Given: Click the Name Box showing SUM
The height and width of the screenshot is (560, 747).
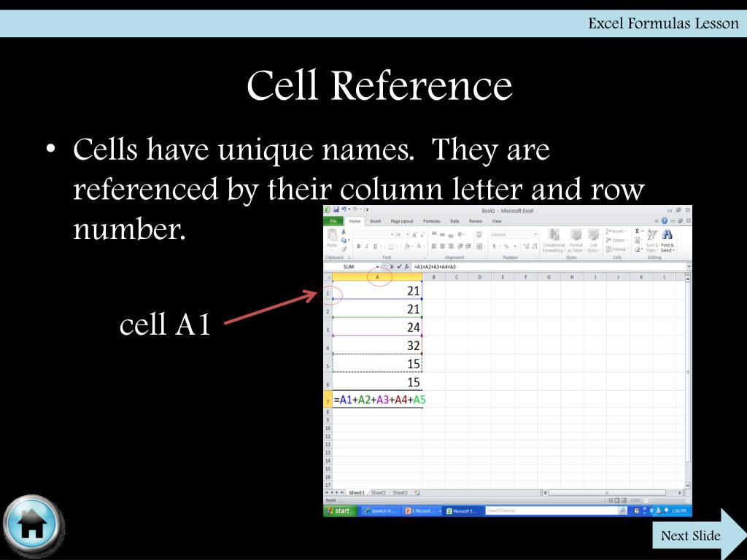Looking at the screenshot, I should click(x=352, y=267).
